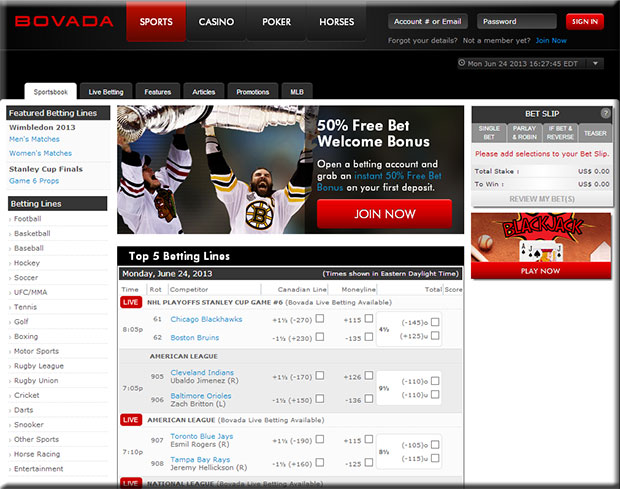Switch to the Casino main tab
This screenshot has height=489, width=620.
pos(216,22)
